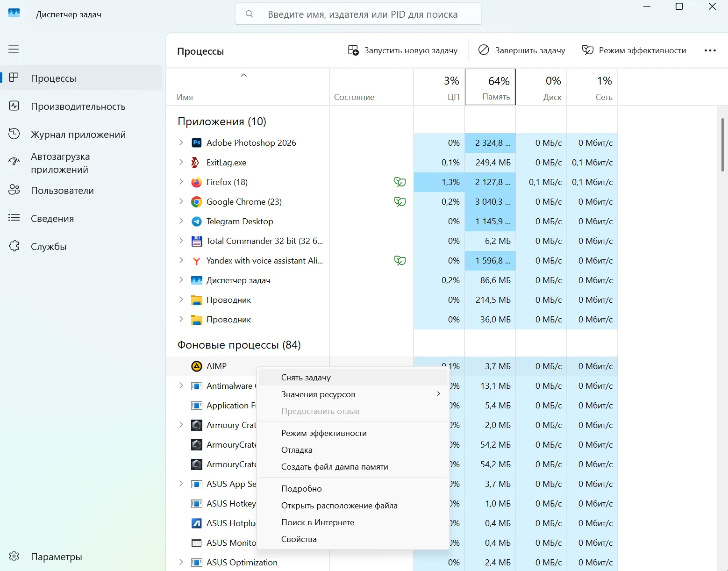Open Службы page in sidebar
The image size is (728, 571).
pos(82,247)
